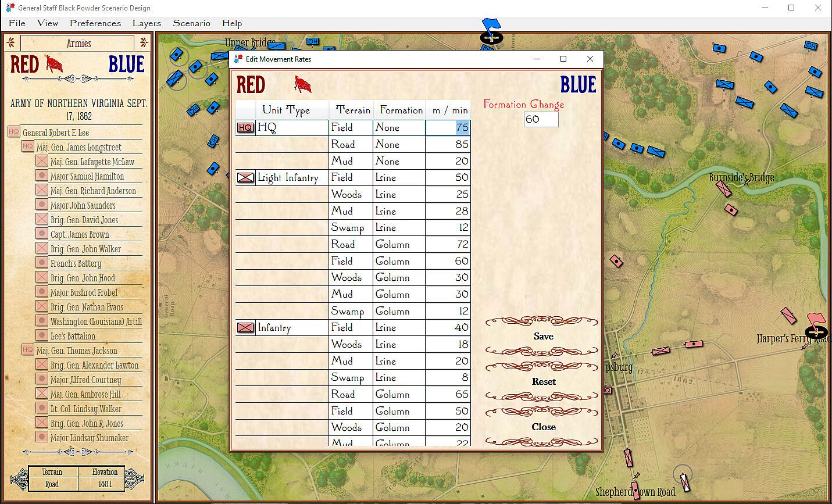Select the Light Infantry Woods Line rate 25
Image resolution: width=832 pixels, height=504 pixels.
[448, 194]
